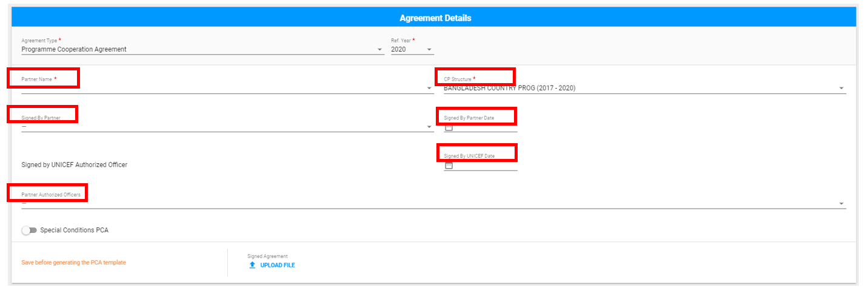Open the Ref. Year dropdown arrow
Image resolution: width=868 pixels, height=290 pixels.
[430, 50]
